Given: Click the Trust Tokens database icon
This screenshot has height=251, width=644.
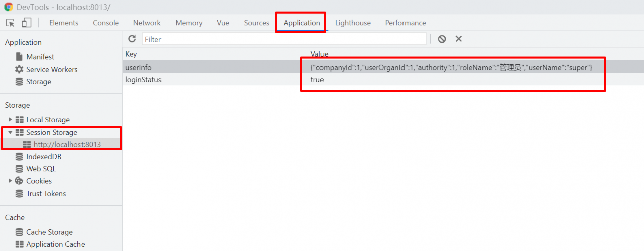Looking at the screenshot, I should [x=19, y=194].
